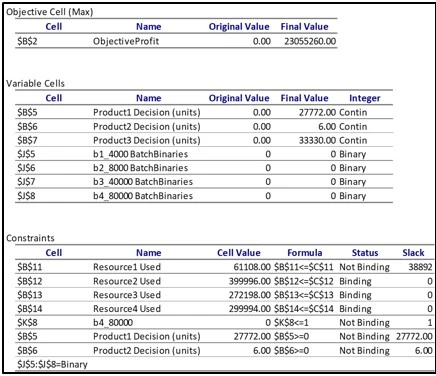Click the $J$5 cell reference

(26, 154)
